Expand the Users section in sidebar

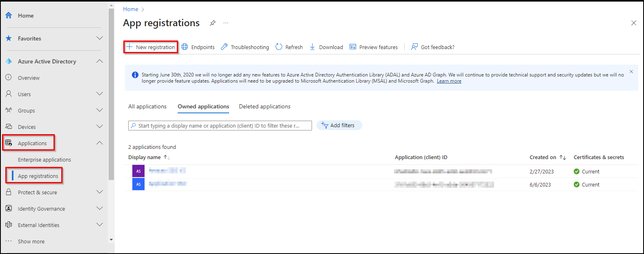(99, 94)
